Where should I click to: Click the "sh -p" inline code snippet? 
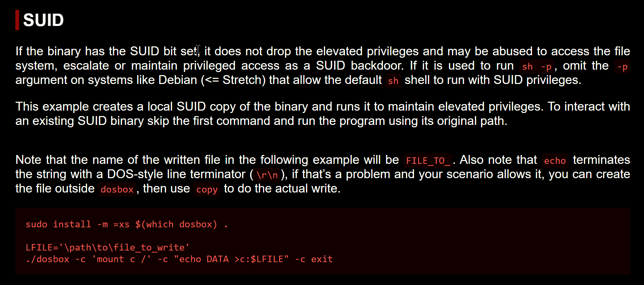coord(537,67)
